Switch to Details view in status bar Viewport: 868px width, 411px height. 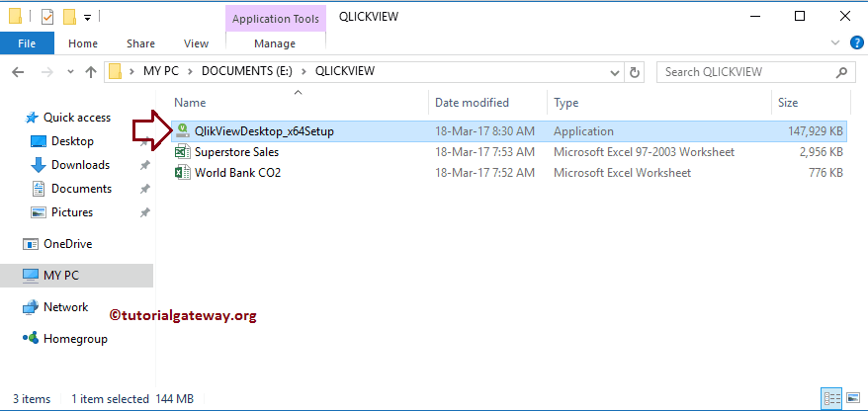(829, 398)
